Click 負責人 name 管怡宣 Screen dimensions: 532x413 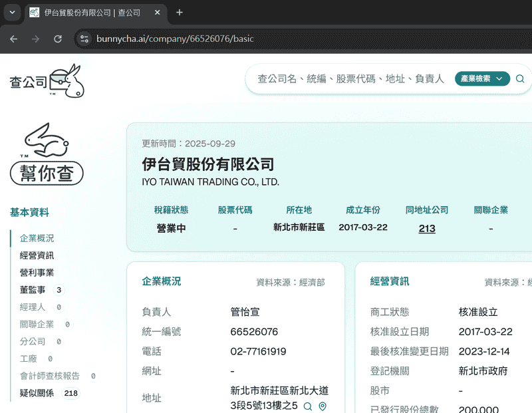[245, 312]
